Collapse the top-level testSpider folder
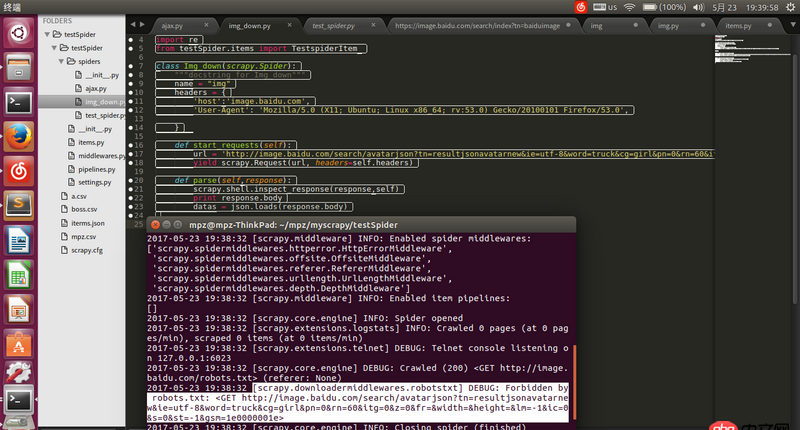The width and height of the screenshot is (800, 430). click(x=49, y=34)
